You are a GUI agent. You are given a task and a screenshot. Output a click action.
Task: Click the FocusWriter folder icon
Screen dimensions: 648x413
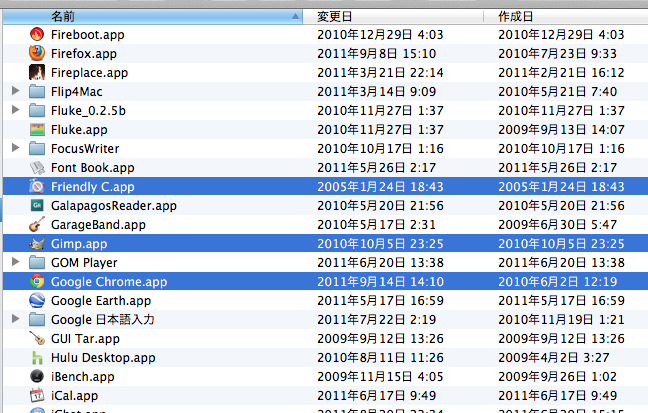(x=37, y=148)
